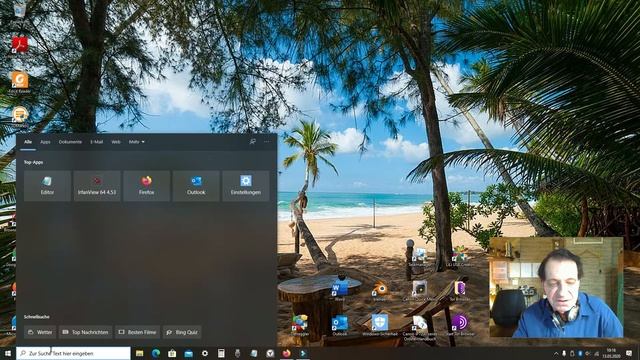Switch to the E-Mail search tab

(x=97, y=142)
